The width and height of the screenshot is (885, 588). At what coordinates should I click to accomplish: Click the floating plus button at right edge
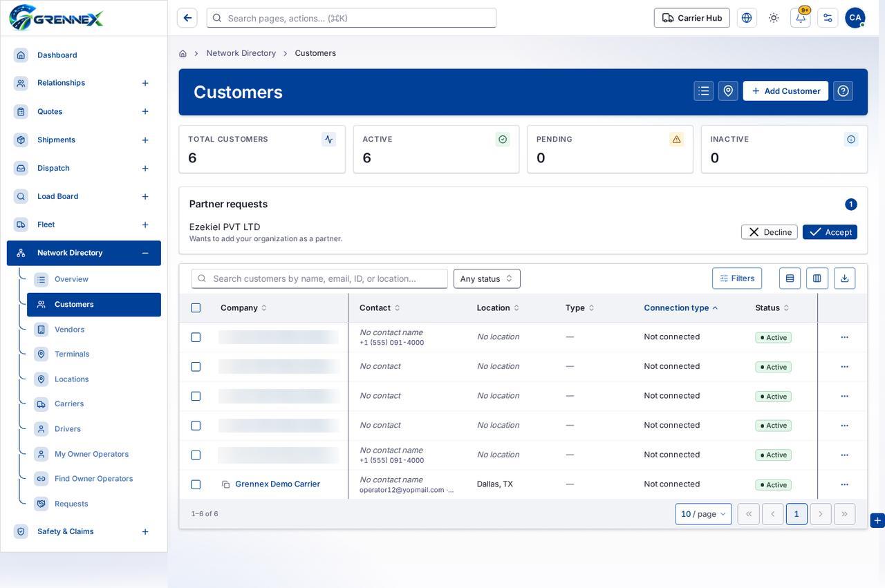pyautogui.click(x=877, y=520)
